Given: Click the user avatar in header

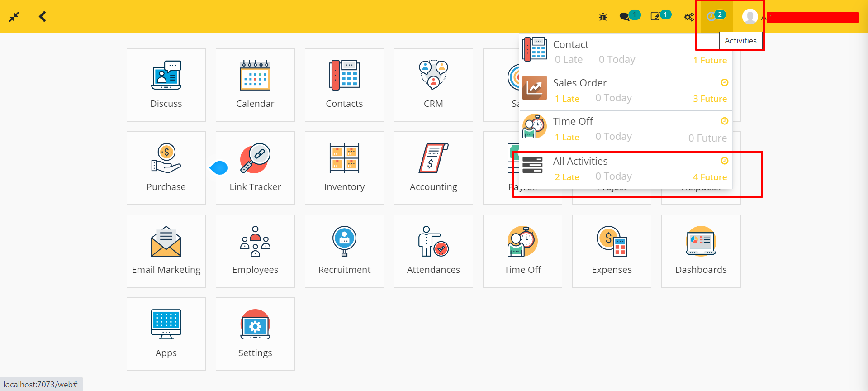Looking at the screenshot, I should point(750,17).
